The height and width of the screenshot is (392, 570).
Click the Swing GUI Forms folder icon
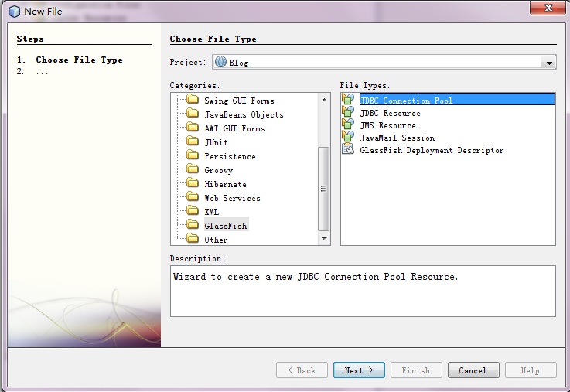point(193,99)
